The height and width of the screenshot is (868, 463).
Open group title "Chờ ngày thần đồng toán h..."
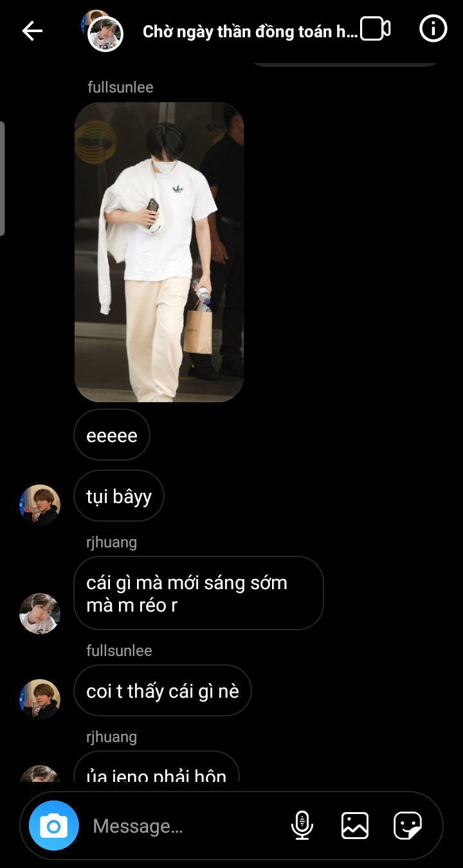tap(250, 31)
